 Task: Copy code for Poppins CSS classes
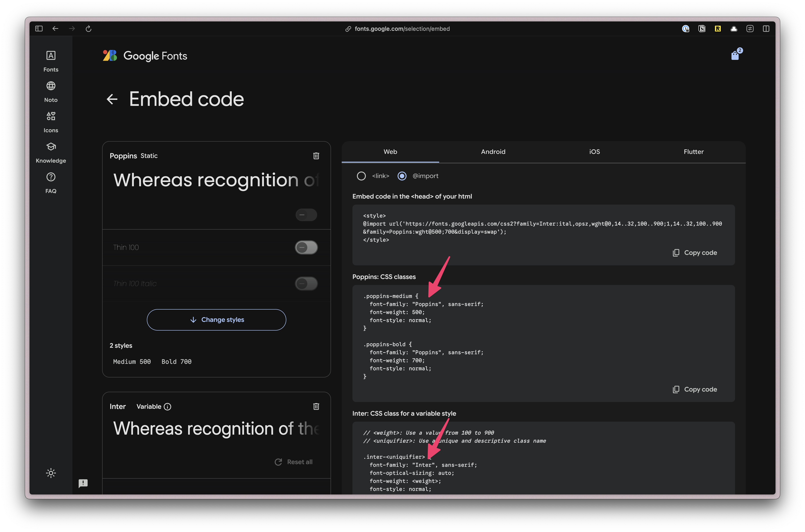coord(695,389)
